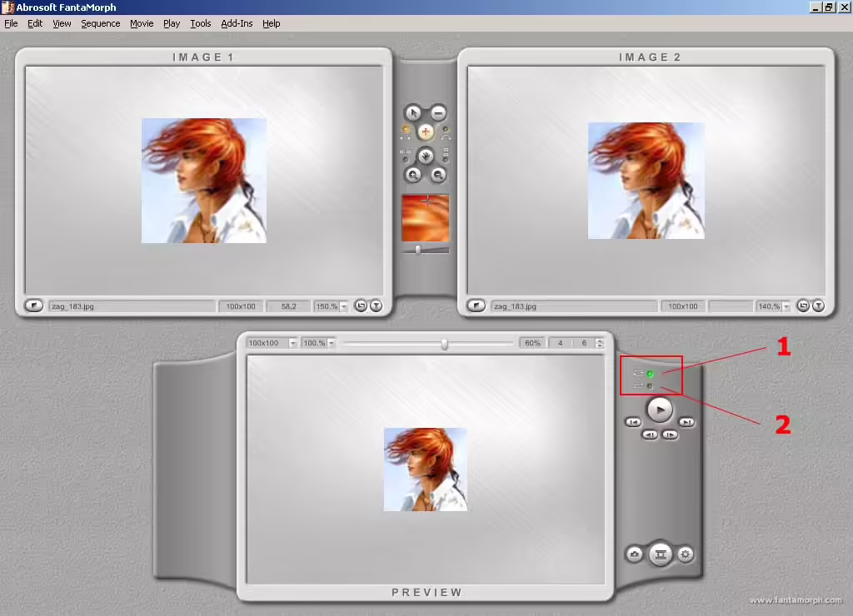Toggle the orange-lit dots display option

(406, 131)
